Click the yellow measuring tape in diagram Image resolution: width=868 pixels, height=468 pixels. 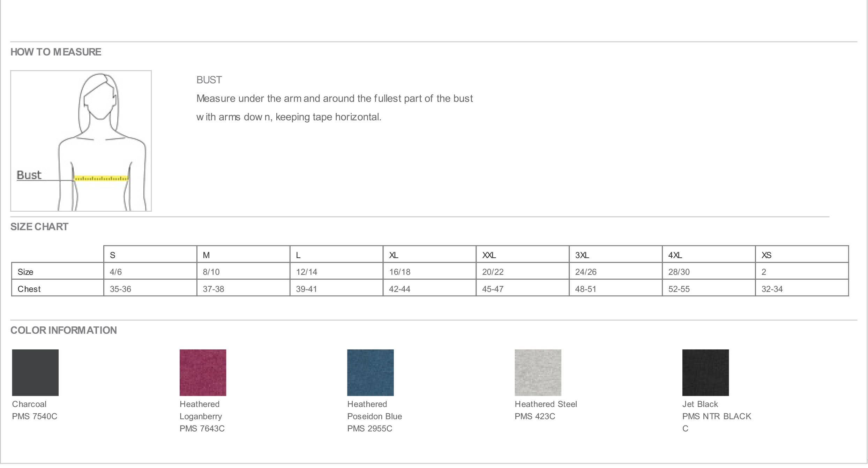[x=101, y=178]
